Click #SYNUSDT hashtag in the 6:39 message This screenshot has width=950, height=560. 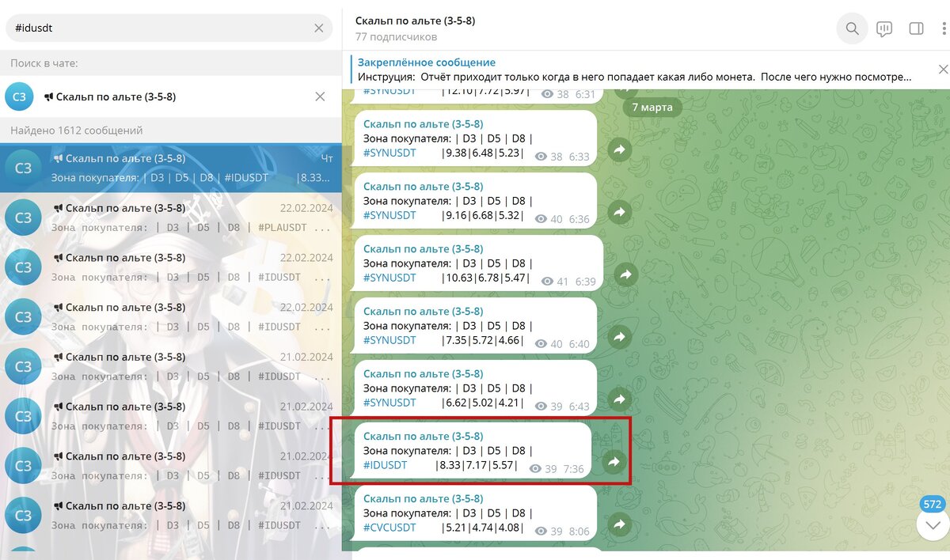coord(389,278)
